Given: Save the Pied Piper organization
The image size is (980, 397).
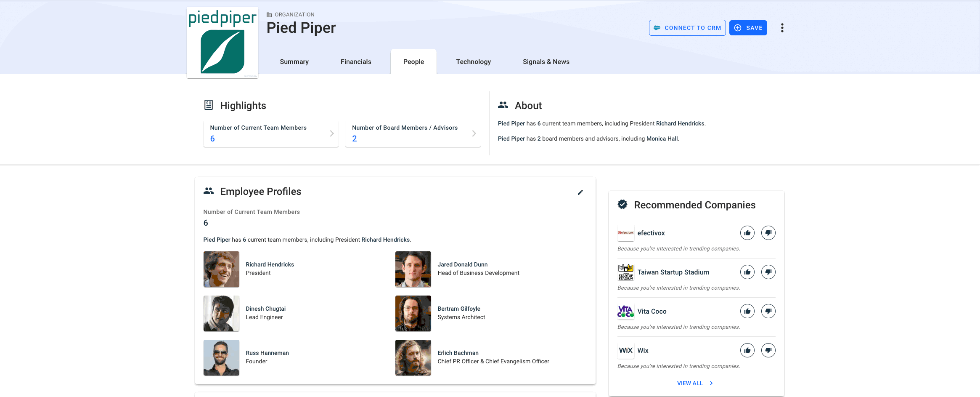Looking at the screenshot, I should click(748, 28).
